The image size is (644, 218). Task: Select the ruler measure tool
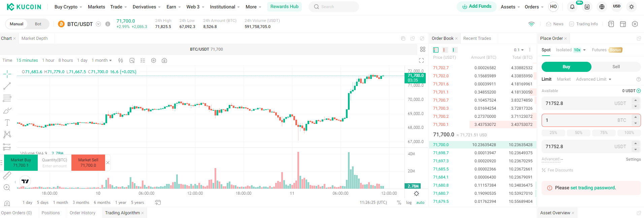7,175
